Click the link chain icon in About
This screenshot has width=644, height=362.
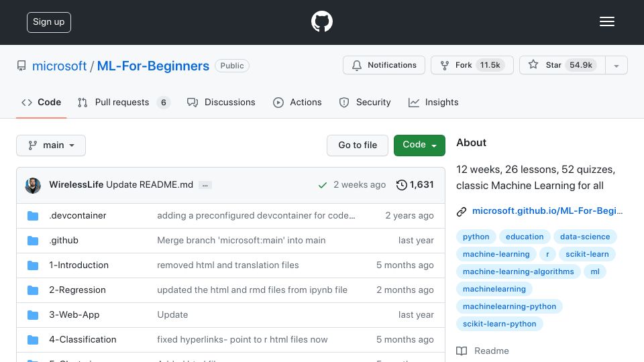462,212
